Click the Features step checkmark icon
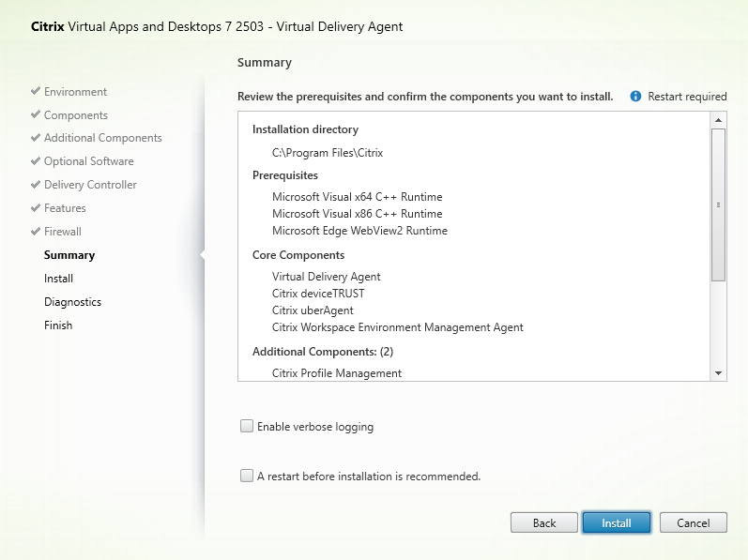Image resolution: width=748 pixels, height=560 pixels. (x=36, y=208)
